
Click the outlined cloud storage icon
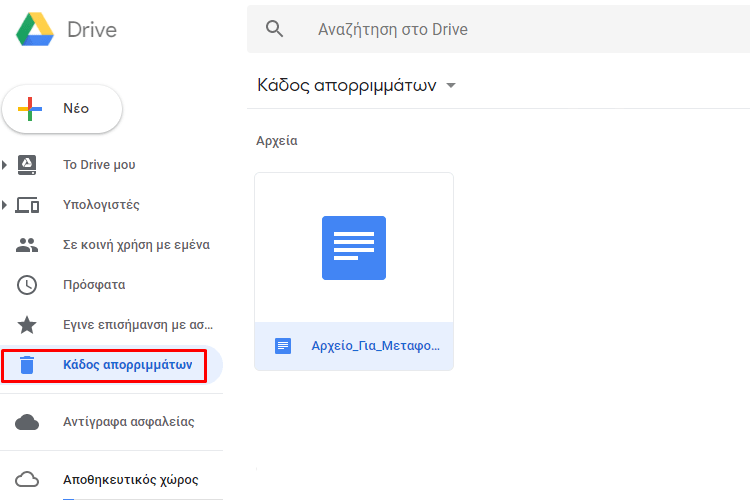(27, 479)
